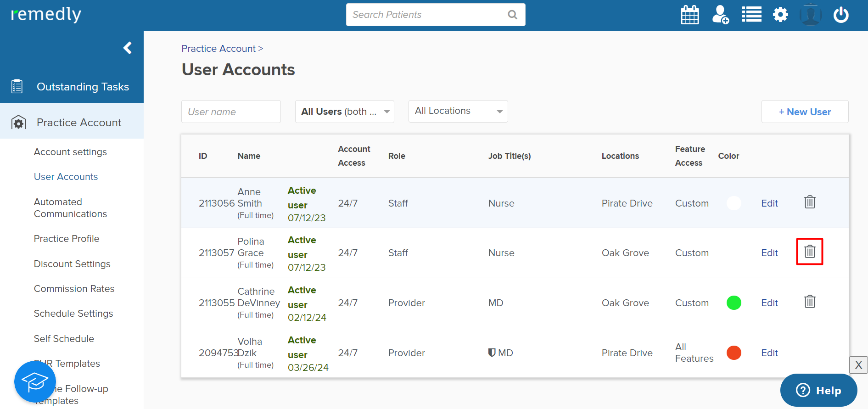
Task: Click the Locations column header
Action: tap(620, 156)
